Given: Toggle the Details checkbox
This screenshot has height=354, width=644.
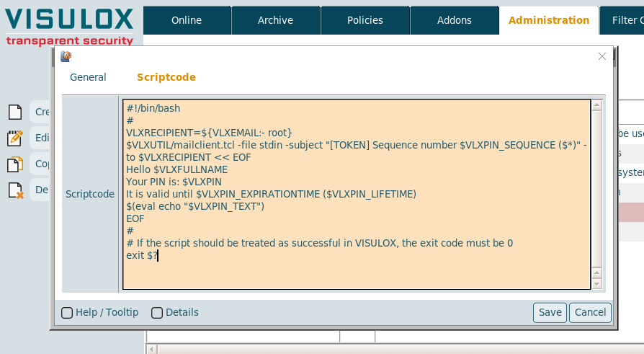Looking at the screenshot, I should coord(157,313).
